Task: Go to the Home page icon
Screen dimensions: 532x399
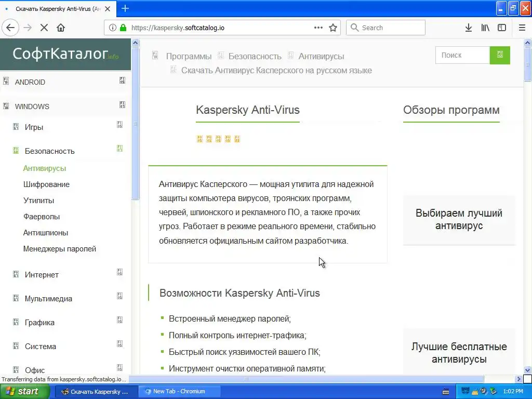Action: [61, 28]
